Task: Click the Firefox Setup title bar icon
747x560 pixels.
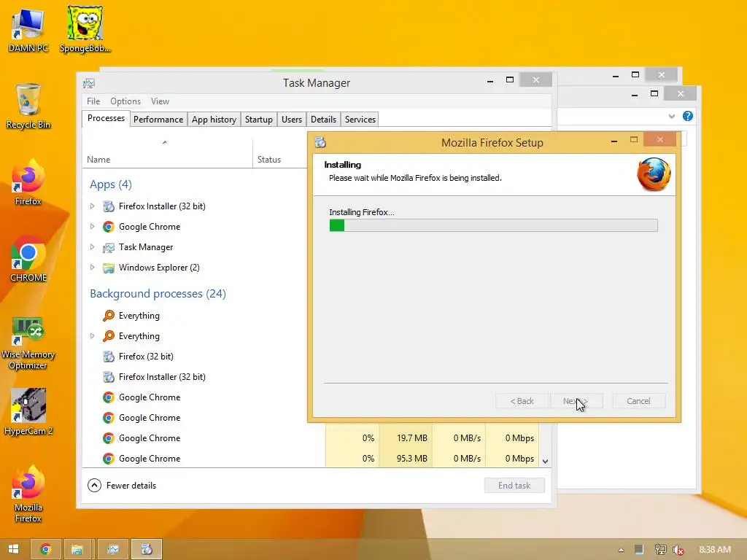Action: click(321, 142)
